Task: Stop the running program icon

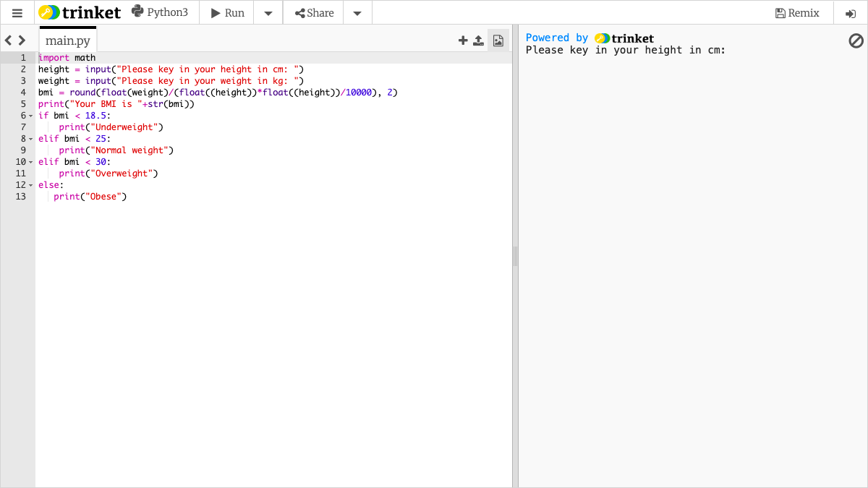Action: (x=856, y=40)
